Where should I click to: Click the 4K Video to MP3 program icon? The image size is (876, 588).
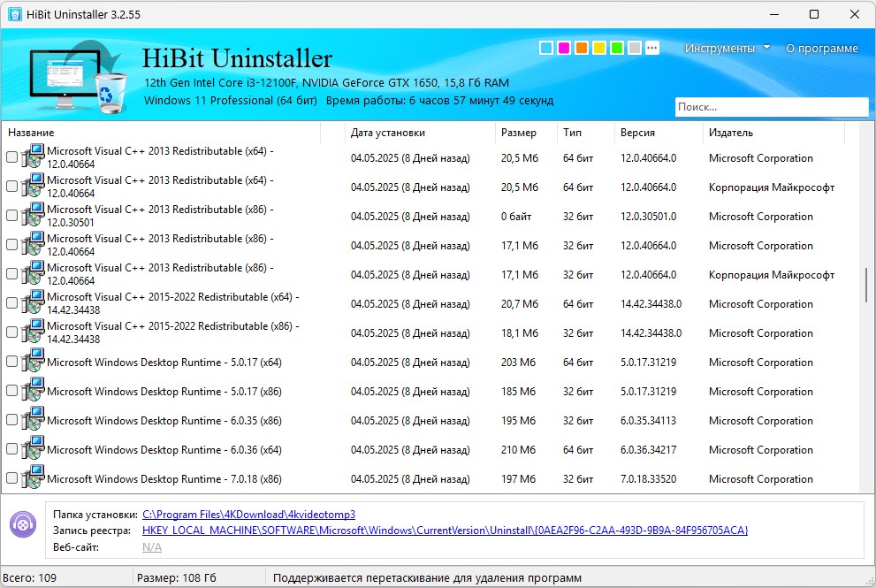(23, 524)
